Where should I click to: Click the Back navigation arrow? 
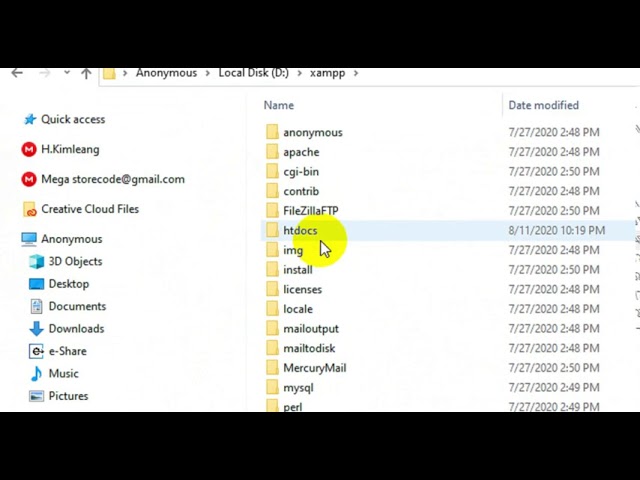(x=17, y=73)
